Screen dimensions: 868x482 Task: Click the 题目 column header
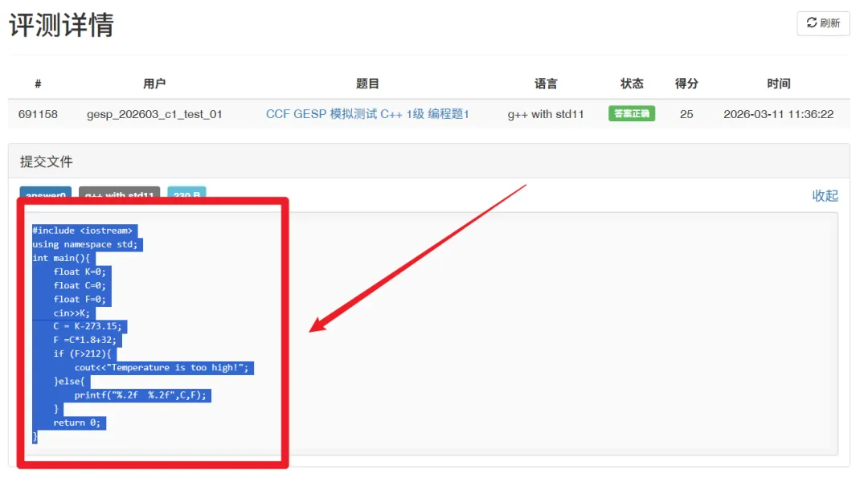[x=367, y=84]
